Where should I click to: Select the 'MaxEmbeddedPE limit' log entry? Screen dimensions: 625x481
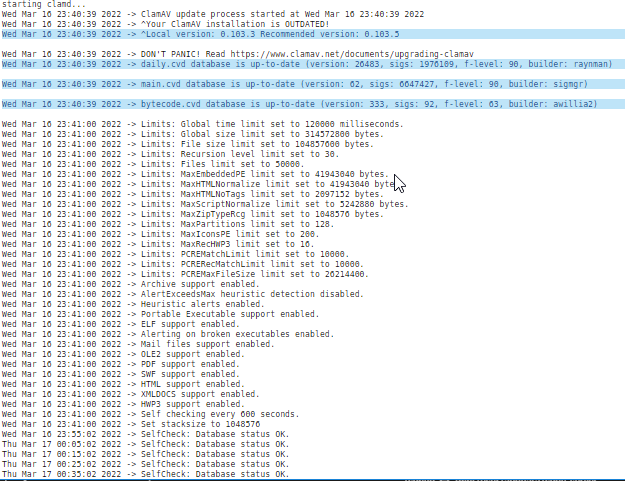pyautogui.click(x=195, y=174)
